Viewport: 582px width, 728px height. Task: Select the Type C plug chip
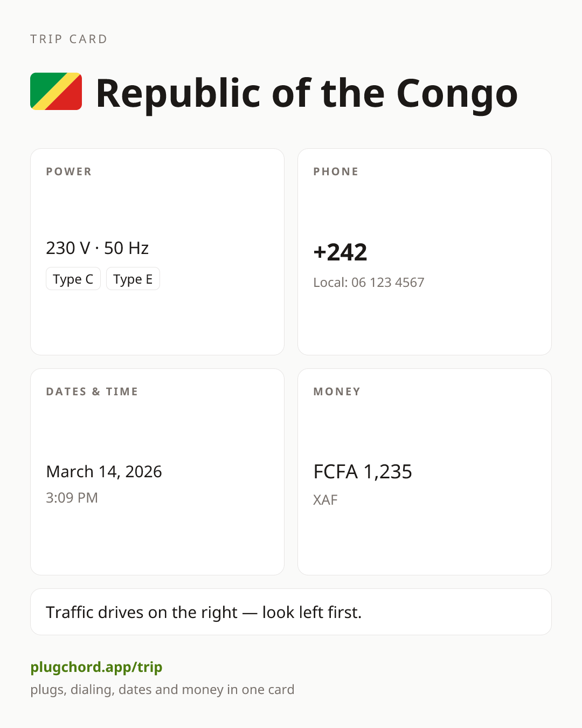click(73, 279)
